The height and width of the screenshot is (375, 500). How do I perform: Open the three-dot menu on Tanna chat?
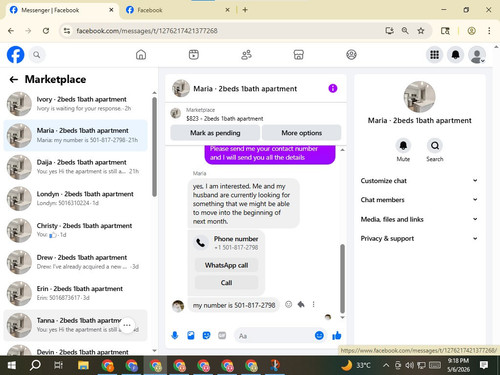(x=127, y=325)
